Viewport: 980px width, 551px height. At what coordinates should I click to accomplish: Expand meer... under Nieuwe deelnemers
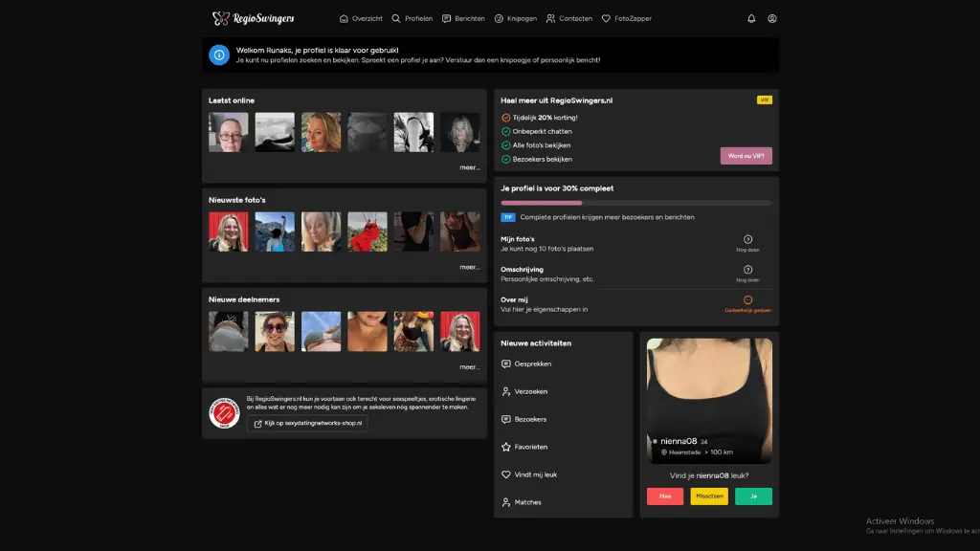pyautogui.click(x=468, y=365)
